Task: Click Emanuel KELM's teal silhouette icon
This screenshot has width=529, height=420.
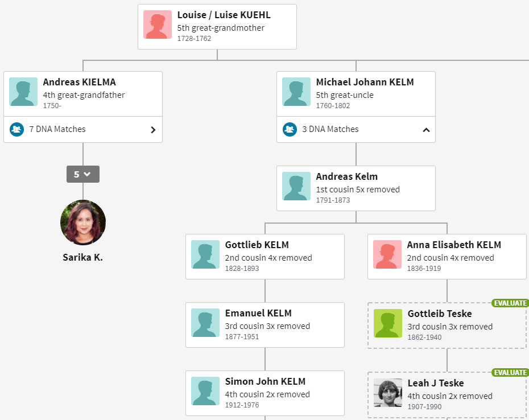Action: [x=205, y=323]
